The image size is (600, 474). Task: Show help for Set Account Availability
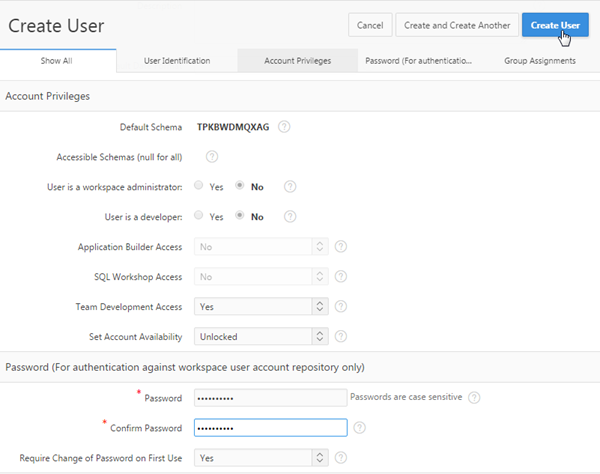click(x=341, y=336)
